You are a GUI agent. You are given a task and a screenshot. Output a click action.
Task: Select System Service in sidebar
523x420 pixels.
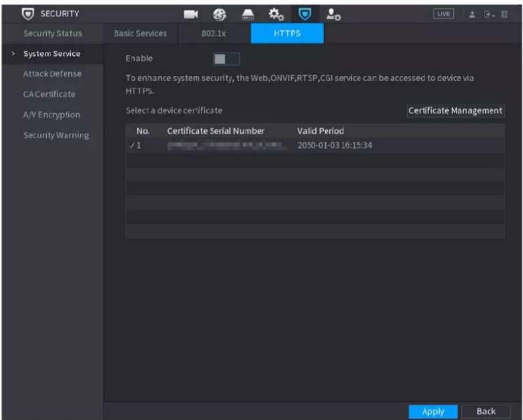click(x=53, y=54)
